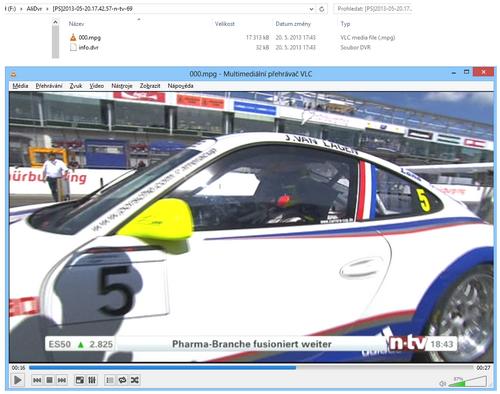
Task: Click the VLC media file (.mpg) type cell
Action: (368, 38)
